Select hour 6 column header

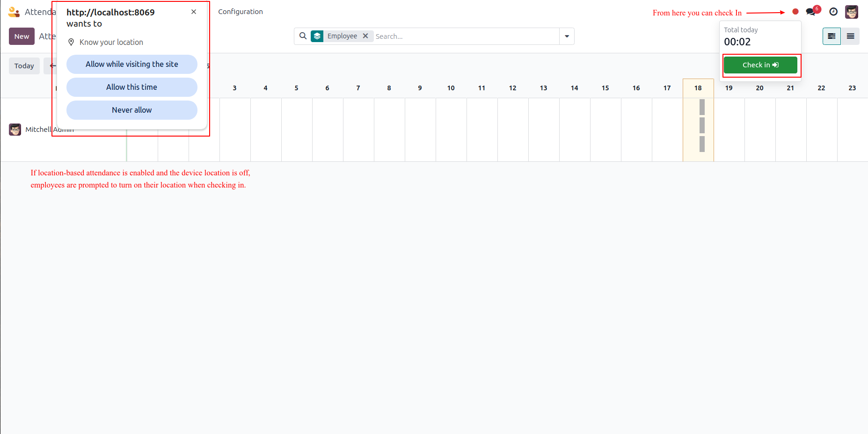(328, 88)
